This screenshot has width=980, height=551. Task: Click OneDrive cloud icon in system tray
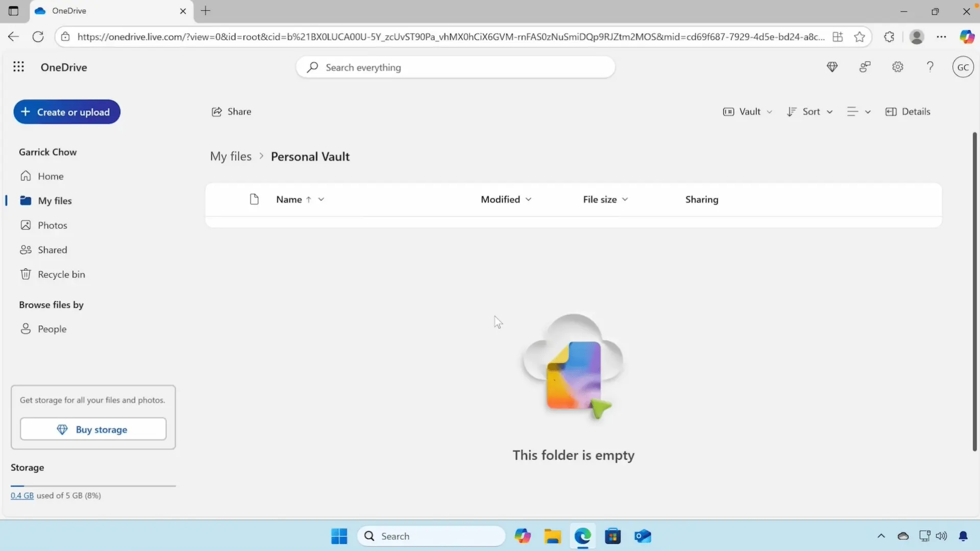[x=903, y=536]
